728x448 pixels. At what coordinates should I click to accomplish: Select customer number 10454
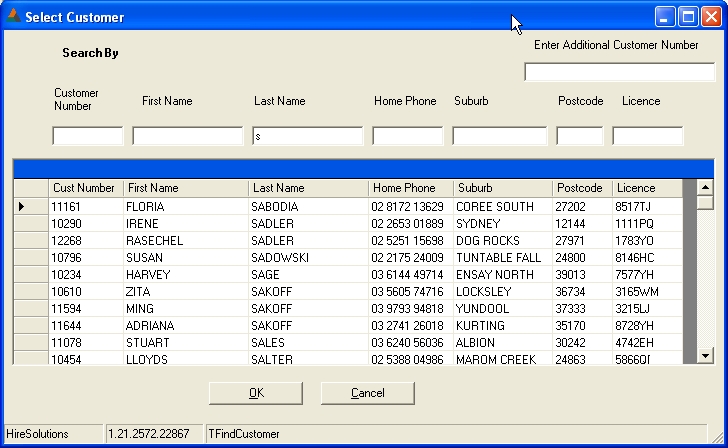66,359
